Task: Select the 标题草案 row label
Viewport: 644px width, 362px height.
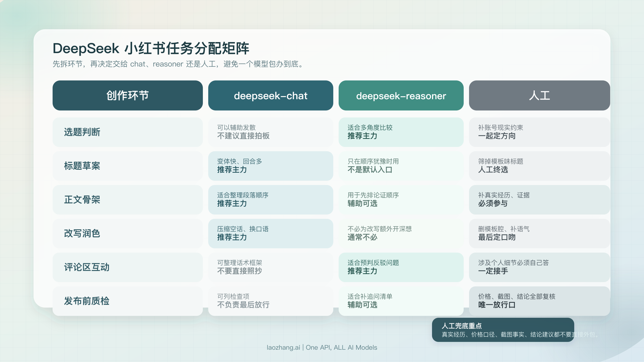Action: 127,166
